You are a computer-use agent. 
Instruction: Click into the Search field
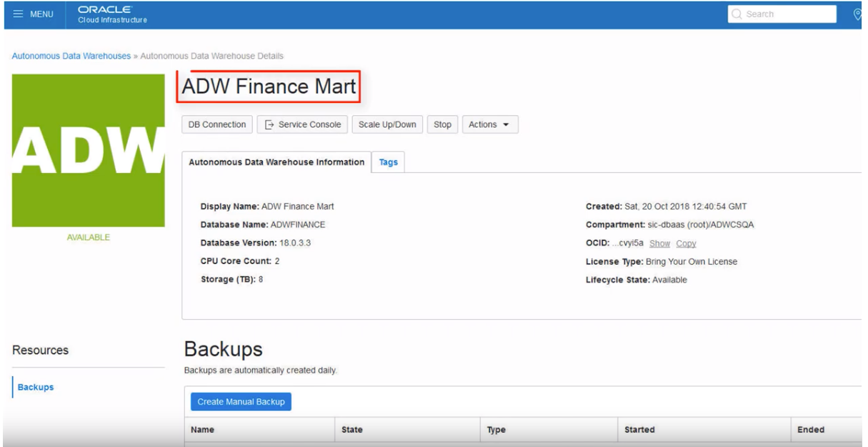click(x=782, y=14)
